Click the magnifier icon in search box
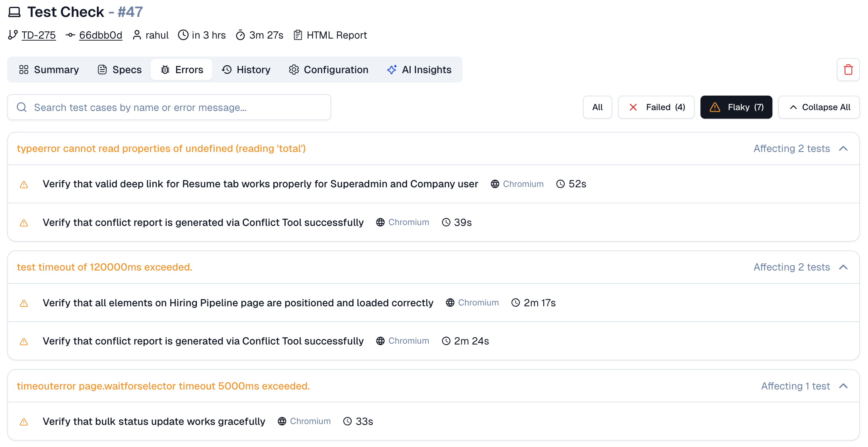Screen dimensions: 868x447 point(22,107)
